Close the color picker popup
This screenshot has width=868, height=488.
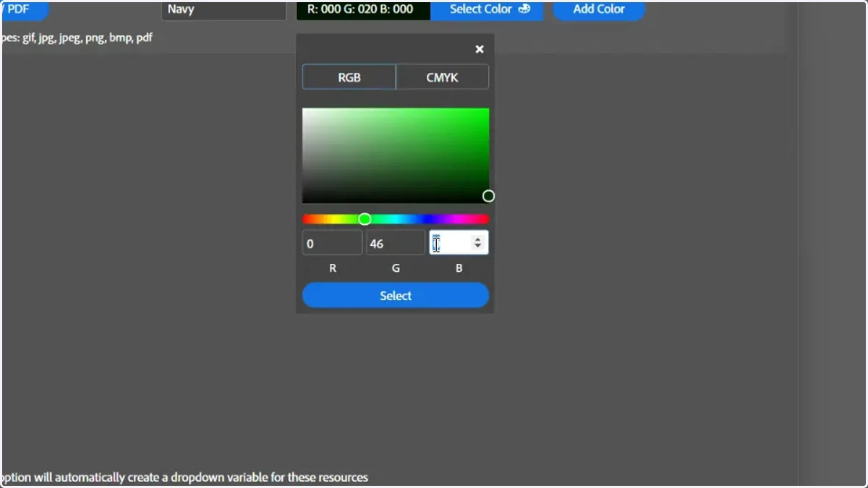(479, 49)
